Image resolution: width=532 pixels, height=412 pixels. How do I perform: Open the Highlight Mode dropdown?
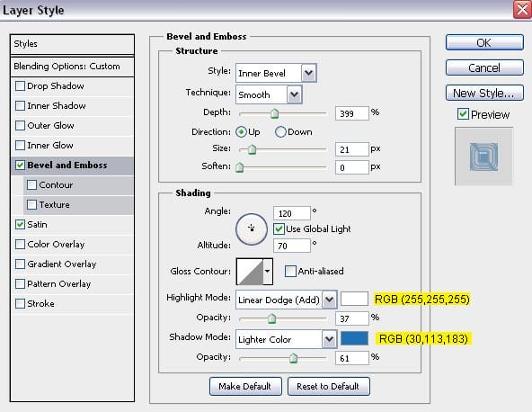click(287, 300)
